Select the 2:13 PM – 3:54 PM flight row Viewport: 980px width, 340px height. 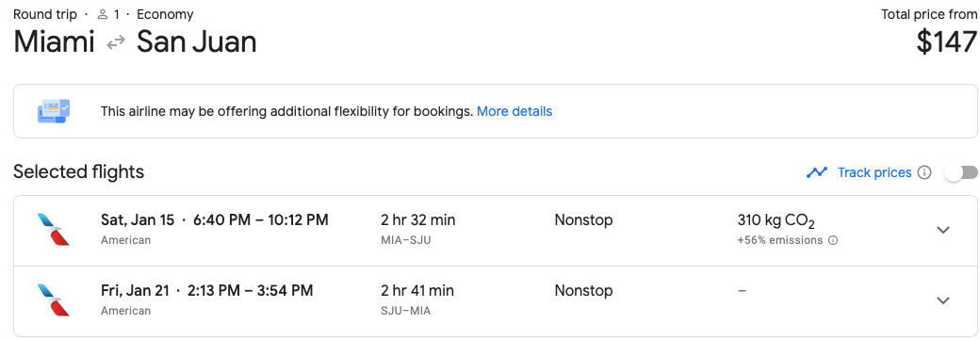[495, 301]
